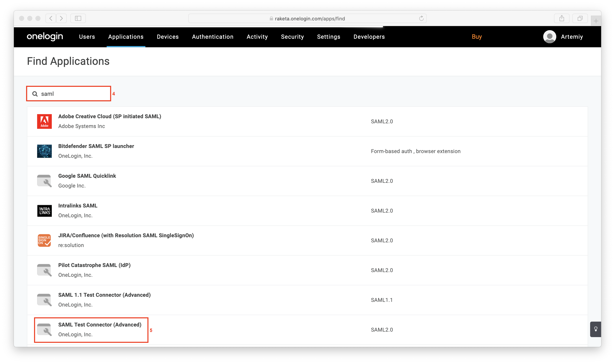Click the Buy link
The image size is (615, 364).
(x=477, y=37)
